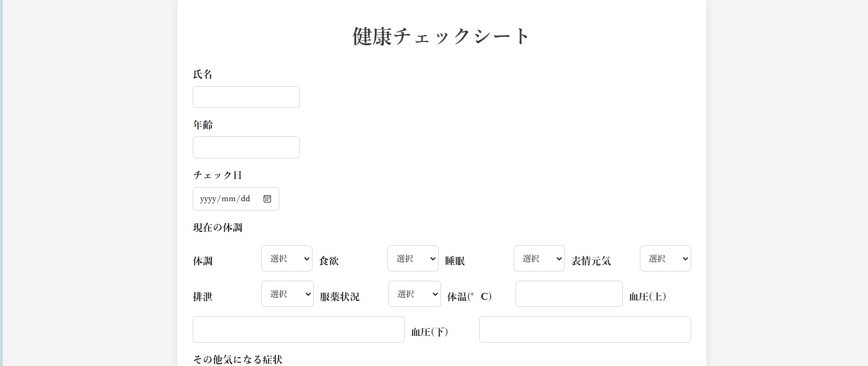The height and width of the screenshot is (366, 868).
Task: Expand the 食欲 dropdown
Action: (x=413, y=258)
